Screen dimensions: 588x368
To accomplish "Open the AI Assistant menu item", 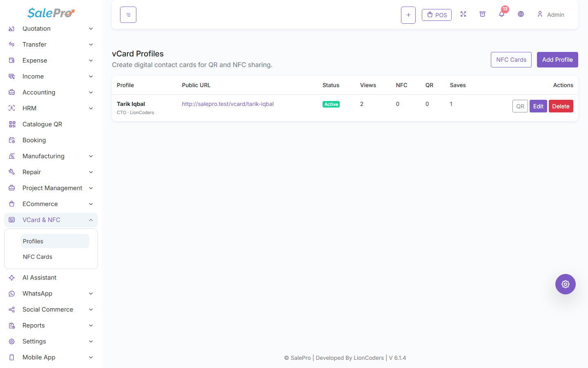I will coord(51,278).
